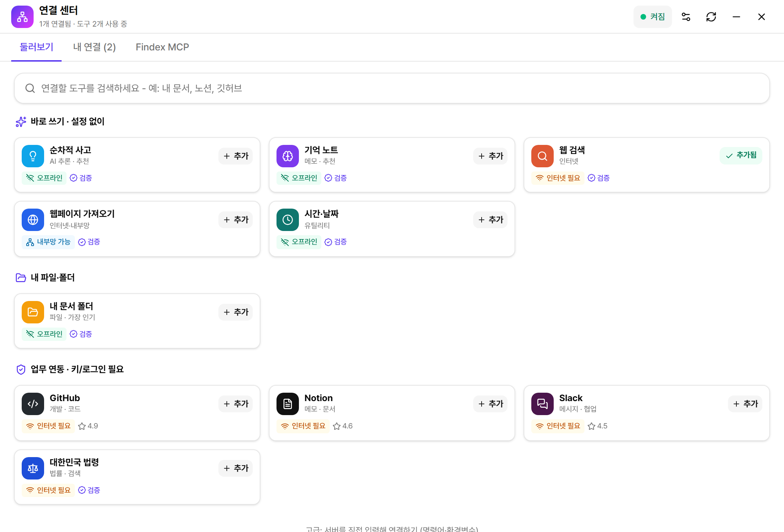Viewport: 784px width, 532px height.
Task: Click the 연결 센터 purple app logo
Action: (x=22, y=17)
